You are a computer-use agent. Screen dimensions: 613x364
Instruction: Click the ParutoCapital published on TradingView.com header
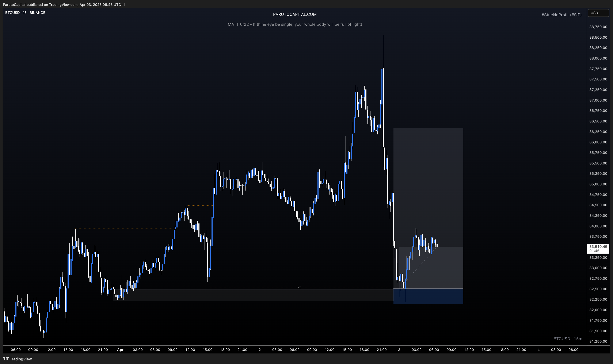click(64, 5)
